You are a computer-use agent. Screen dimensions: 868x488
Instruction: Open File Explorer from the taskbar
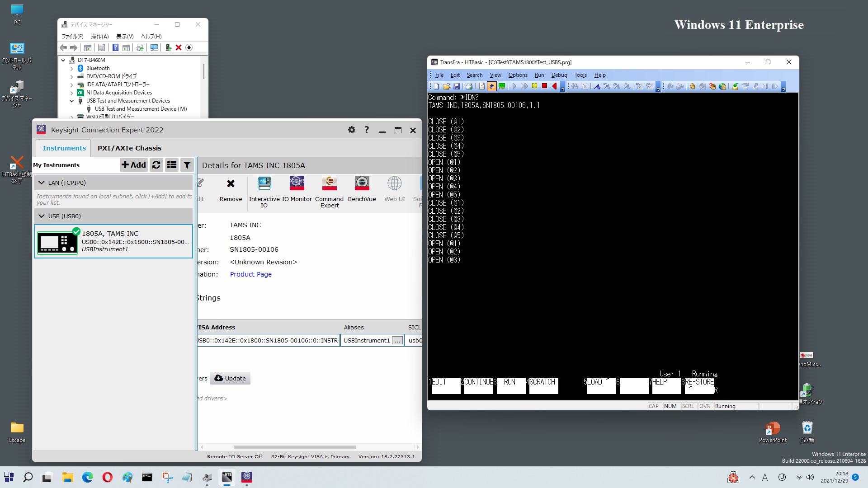pos(68,477)
